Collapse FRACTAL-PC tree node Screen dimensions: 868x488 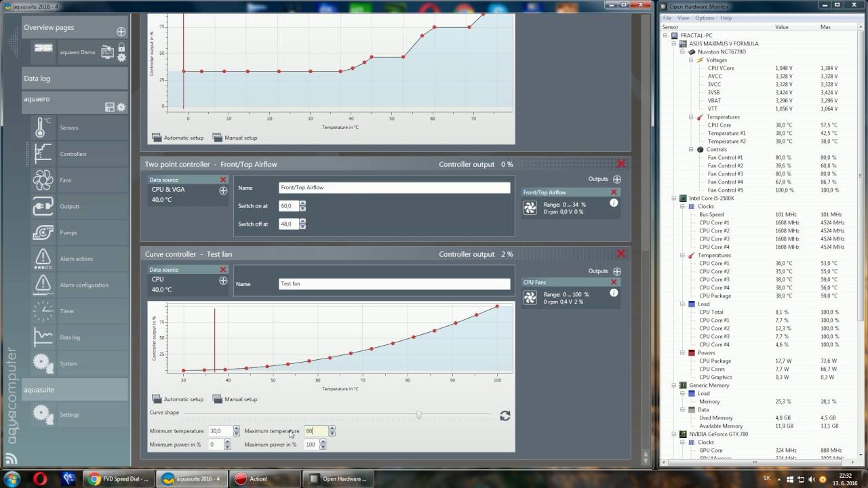[666, 35]
